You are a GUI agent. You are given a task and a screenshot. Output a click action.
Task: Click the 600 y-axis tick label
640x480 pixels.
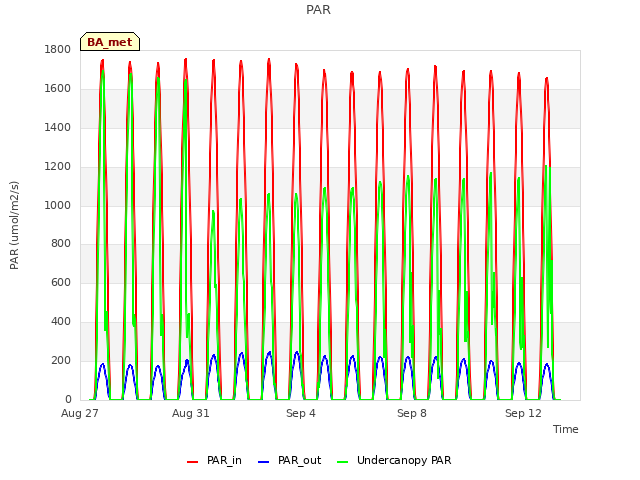(61, 282)
